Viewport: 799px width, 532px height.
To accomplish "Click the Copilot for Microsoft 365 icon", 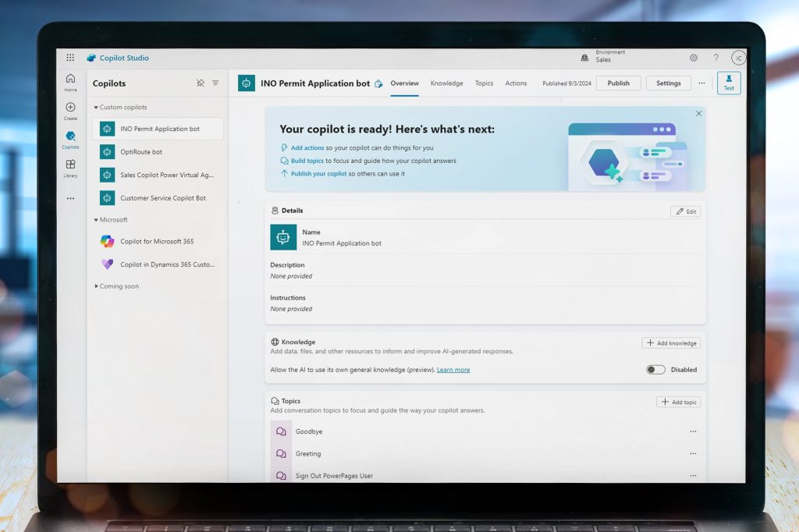I will (x=107, y=241).
